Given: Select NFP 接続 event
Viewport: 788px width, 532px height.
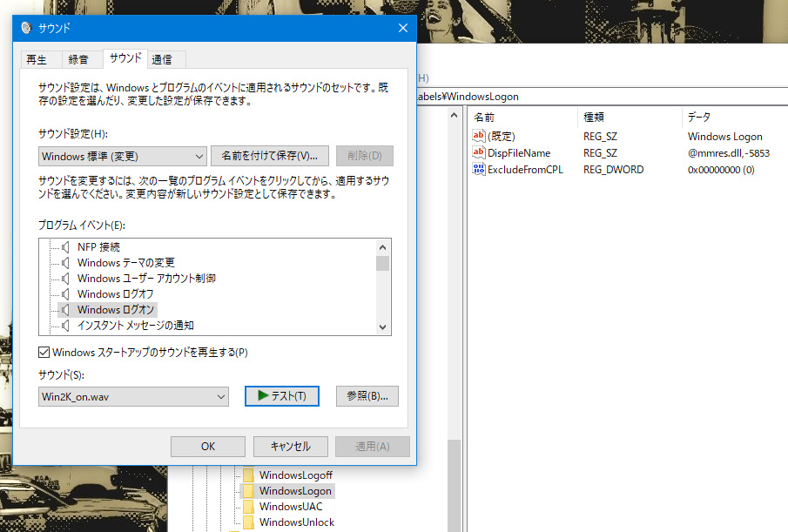Looking at the screenshot, I should point(98,246).
